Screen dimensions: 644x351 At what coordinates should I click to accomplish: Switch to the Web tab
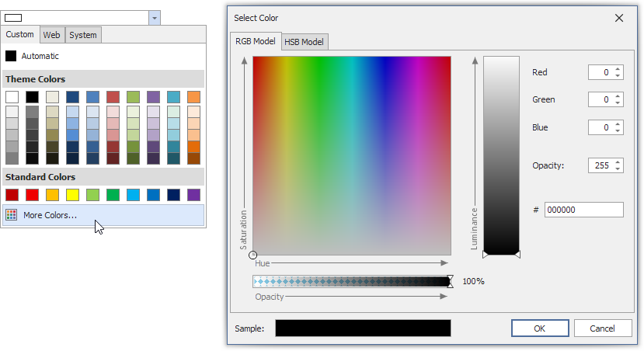51,35
